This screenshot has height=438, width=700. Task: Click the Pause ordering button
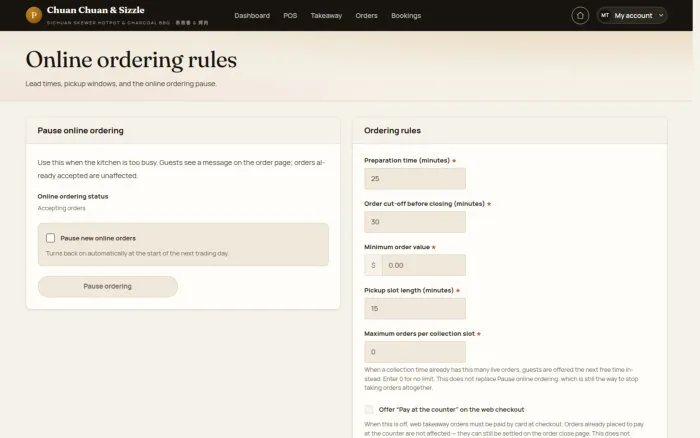(108, 286)
